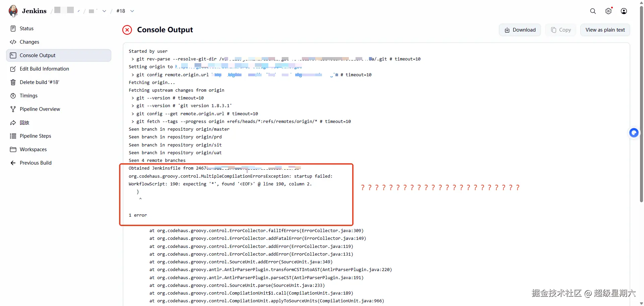
Task: Click the Jenkins logo icon
Action: click(13, 11)
